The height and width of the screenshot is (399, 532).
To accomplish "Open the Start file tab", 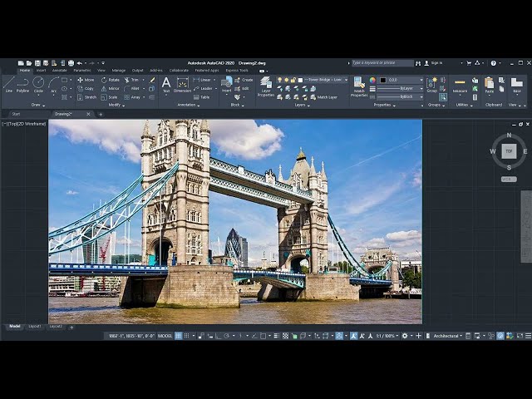I will click(16, 115).
